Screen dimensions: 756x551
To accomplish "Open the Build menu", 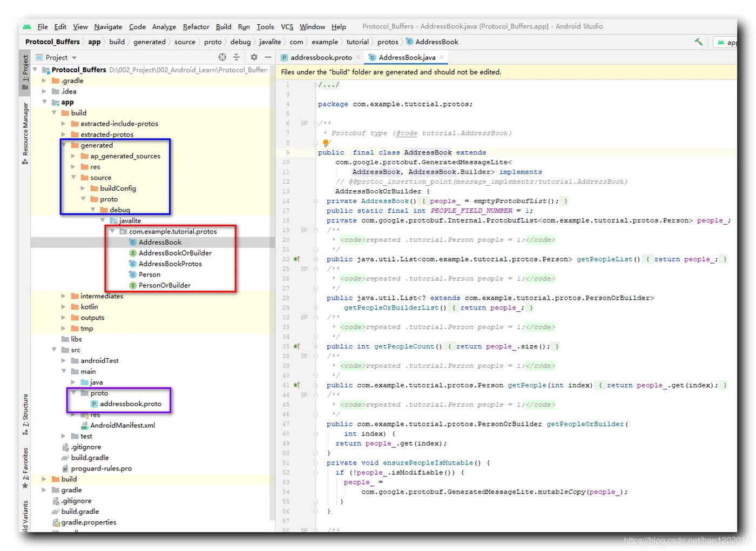I will point(224,26).
